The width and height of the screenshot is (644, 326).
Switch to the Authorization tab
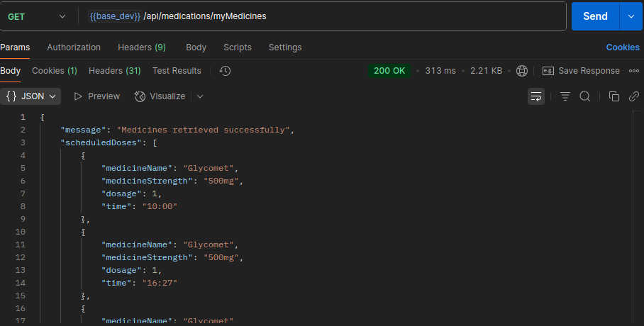(x=74, y=47)
